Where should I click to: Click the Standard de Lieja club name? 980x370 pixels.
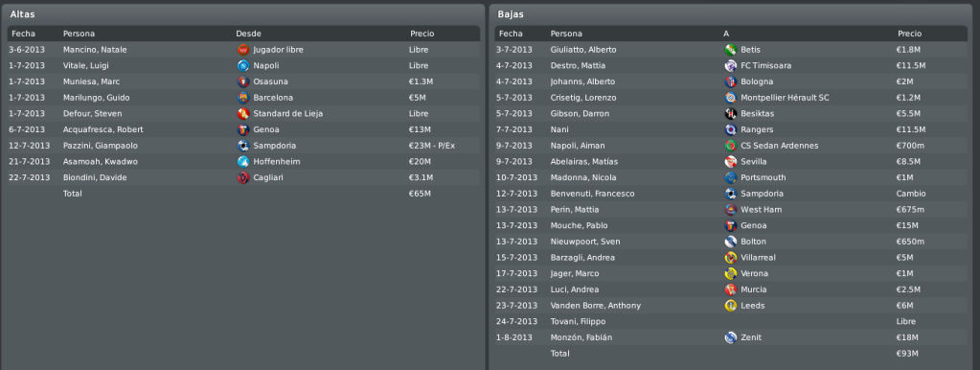[288, 114]
